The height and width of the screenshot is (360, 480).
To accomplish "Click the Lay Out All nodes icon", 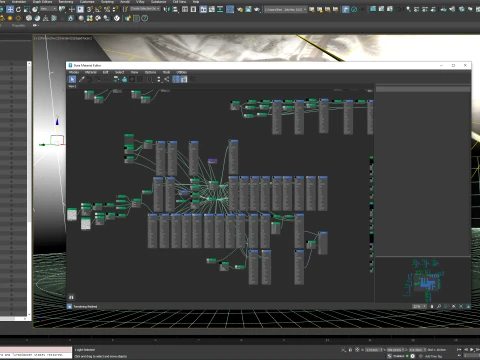I will pyautogui.click(x=159, y=79).
